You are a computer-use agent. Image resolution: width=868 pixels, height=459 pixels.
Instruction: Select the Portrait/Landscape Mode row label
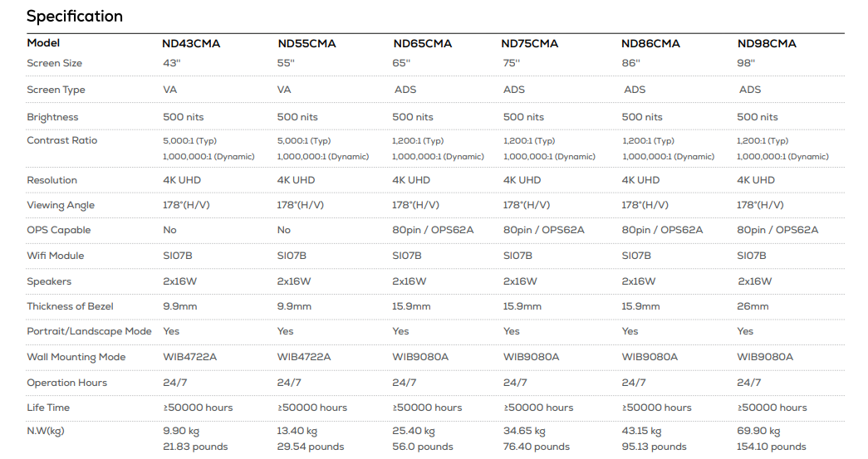point(89,331)
